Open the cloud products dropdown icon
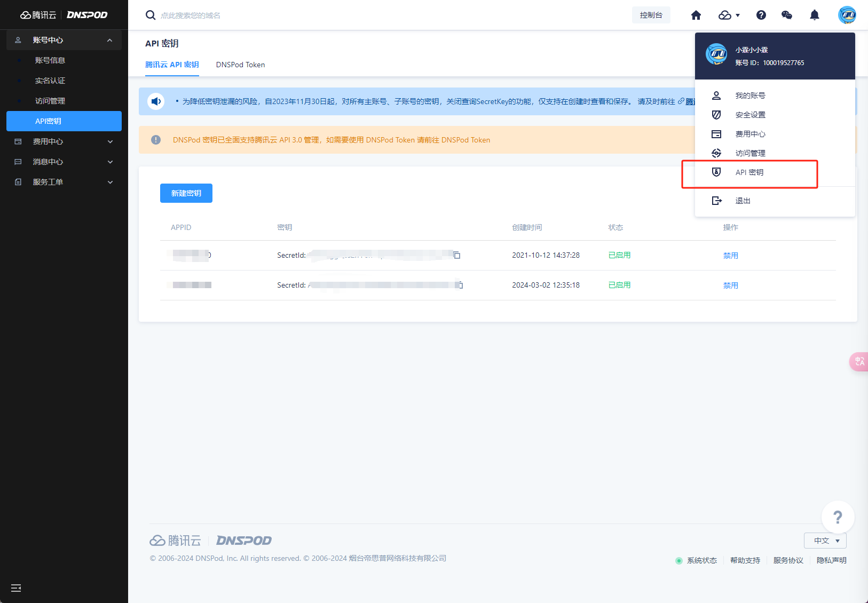The image size is (868, 603). point(729,15)
